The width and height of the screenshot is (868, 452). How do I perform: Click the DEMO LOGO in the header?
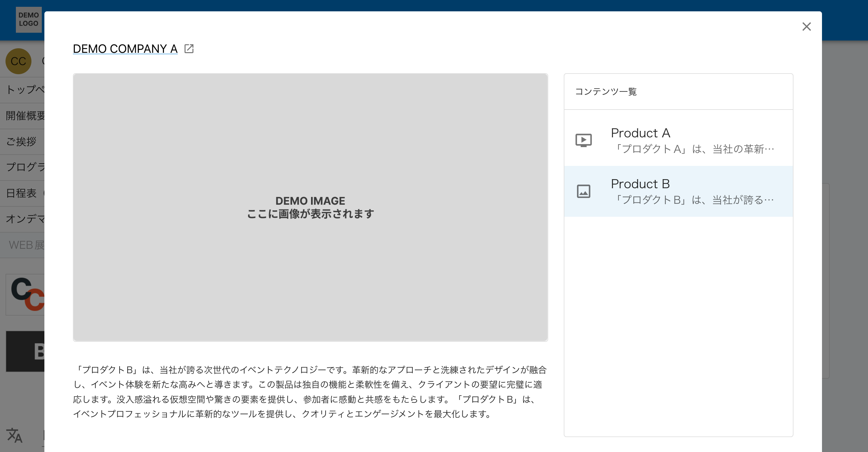(29, 19)
